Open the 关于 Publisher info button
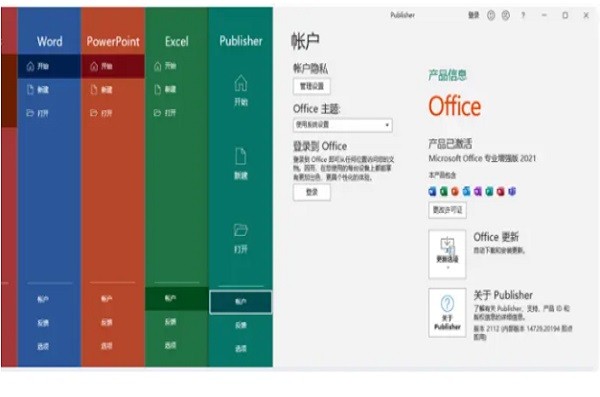 [x=447, y=312]
